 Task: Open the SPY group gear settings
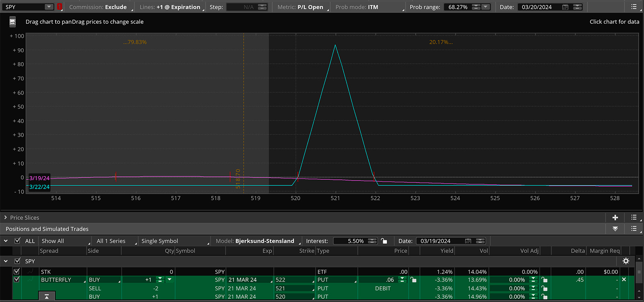(626, 261)
